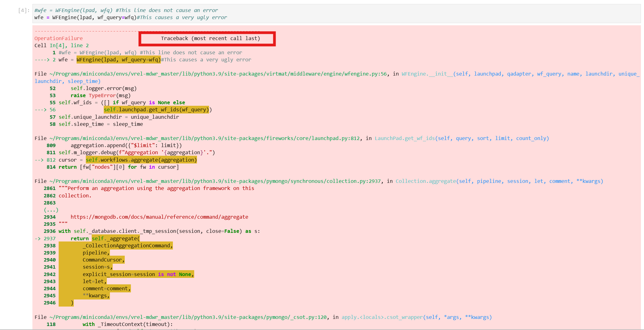Click line 52 'self.logger.error(msg)'
This screenshot has width=644, height=330.
point(104,88)
